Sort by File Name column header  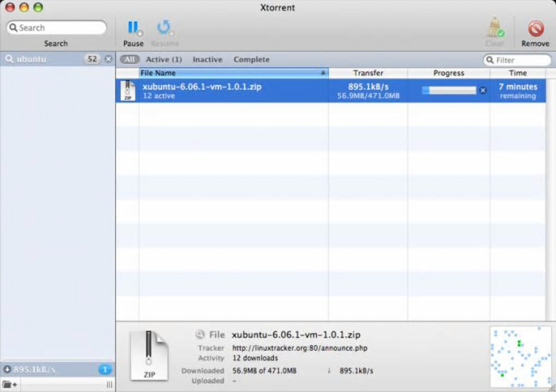[x=234, y=73]
